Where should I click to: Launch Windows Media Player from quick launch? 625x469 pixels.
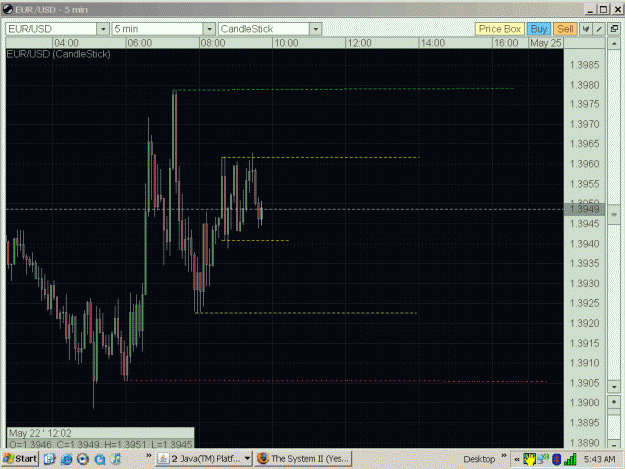(83, 459)
